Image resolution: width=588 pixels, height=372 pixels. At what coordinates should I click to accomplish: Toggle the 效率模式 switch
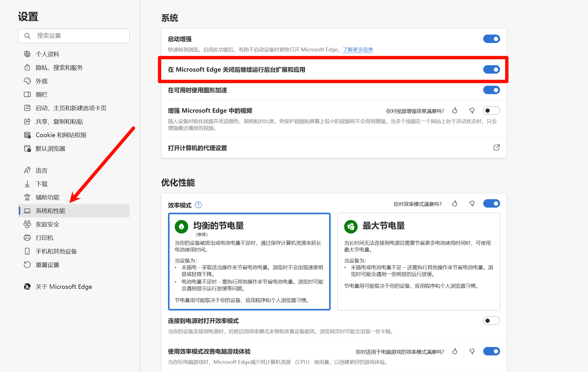click(491, 203)
